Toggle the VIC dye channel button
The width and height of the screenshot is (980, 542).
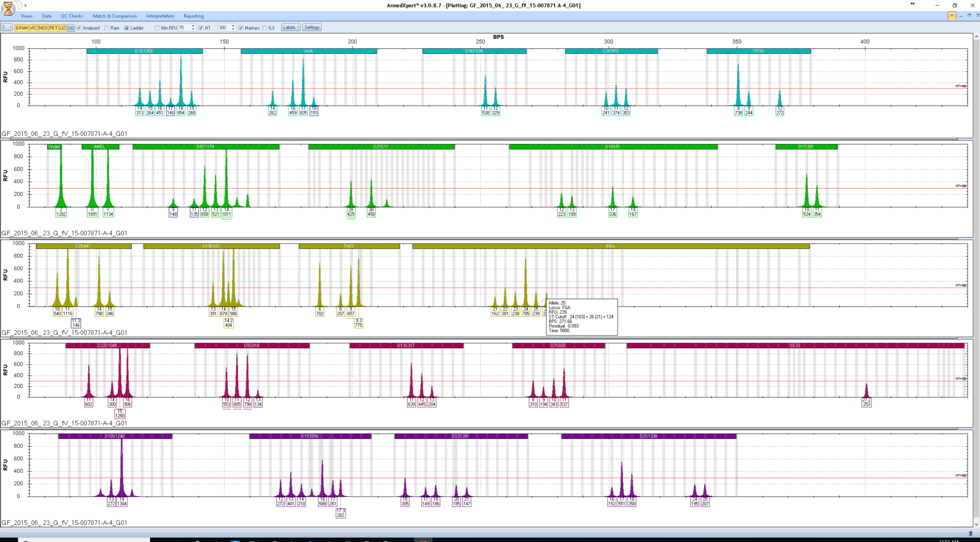[x=33, y=28]
